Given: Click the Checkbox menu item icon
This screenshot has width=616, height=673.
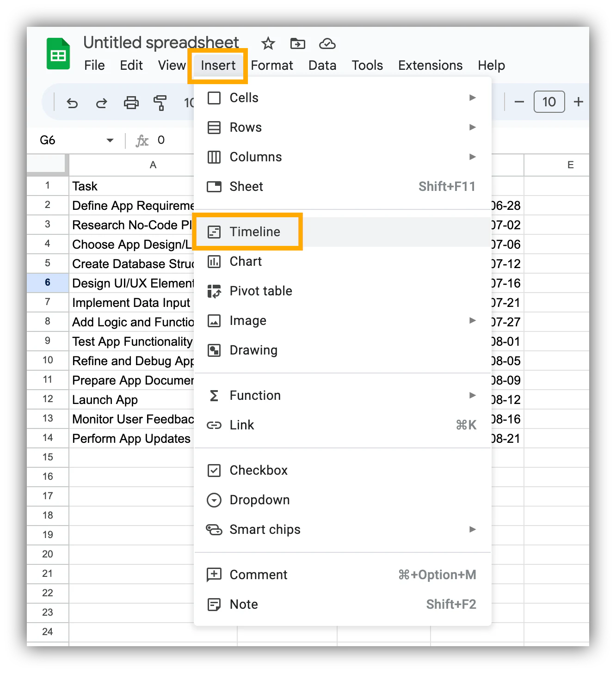Looking at the screenshot, I should pyautogui.click(x=214, y=471).
